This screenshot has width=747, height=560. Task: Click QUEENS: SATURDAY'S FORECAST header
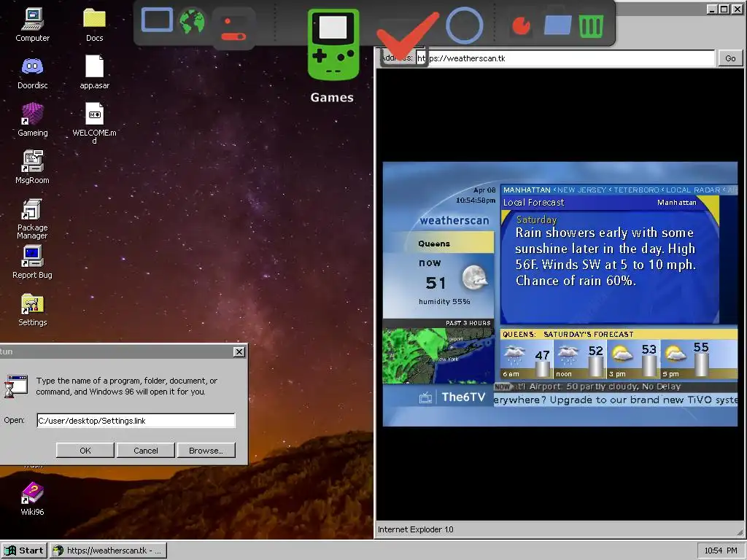(x=568, y=334)
